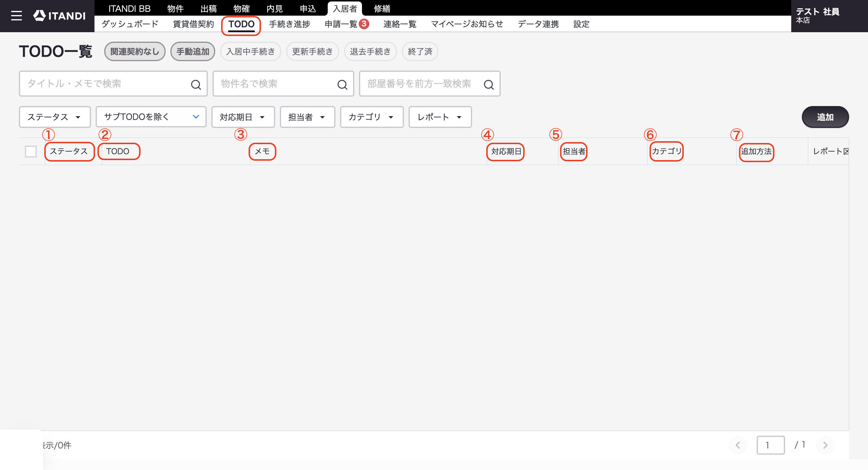Open the サブTODOを除く dropdown
Viewport: 868px width, 470px height.
[151, 117]
